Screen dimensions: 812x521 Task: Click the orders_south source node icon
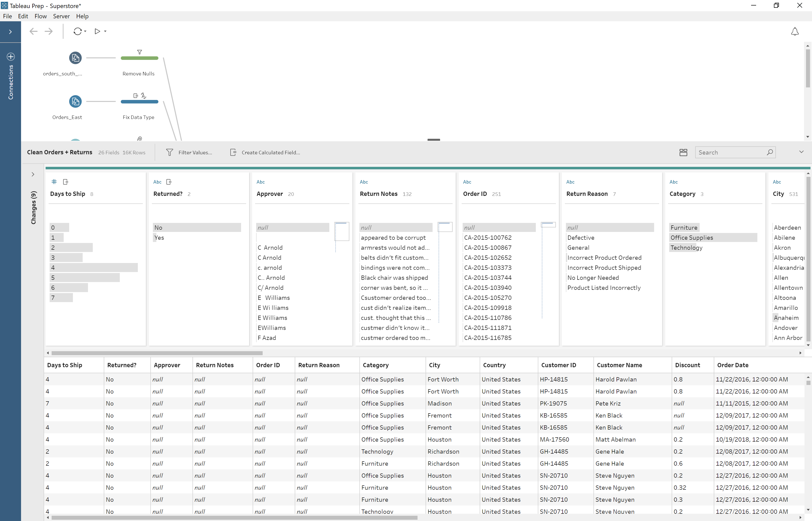75,57
